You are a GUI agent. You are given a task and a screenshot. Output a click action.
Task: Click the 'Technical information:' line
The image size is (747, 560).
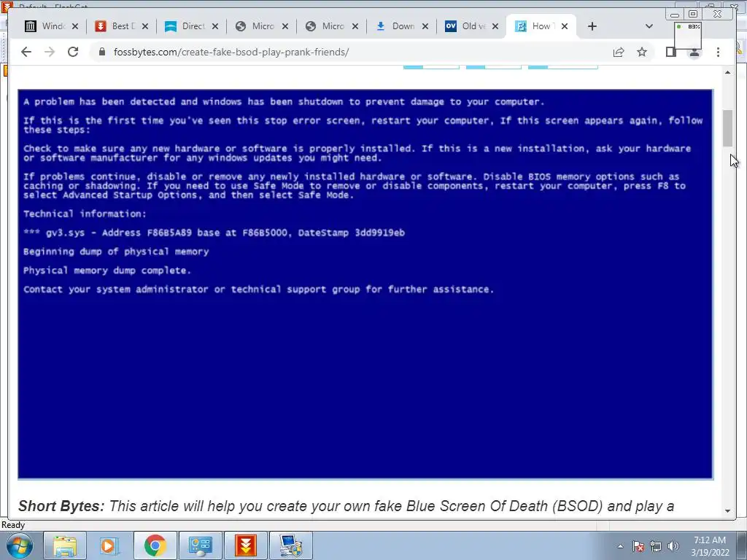[85, 214]
